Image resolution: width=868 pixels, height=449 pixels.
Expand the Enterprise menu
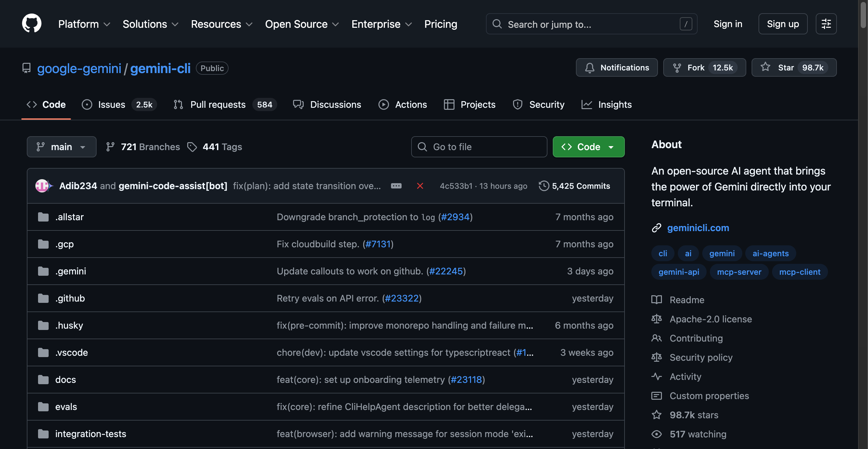[x=381, y=24]
